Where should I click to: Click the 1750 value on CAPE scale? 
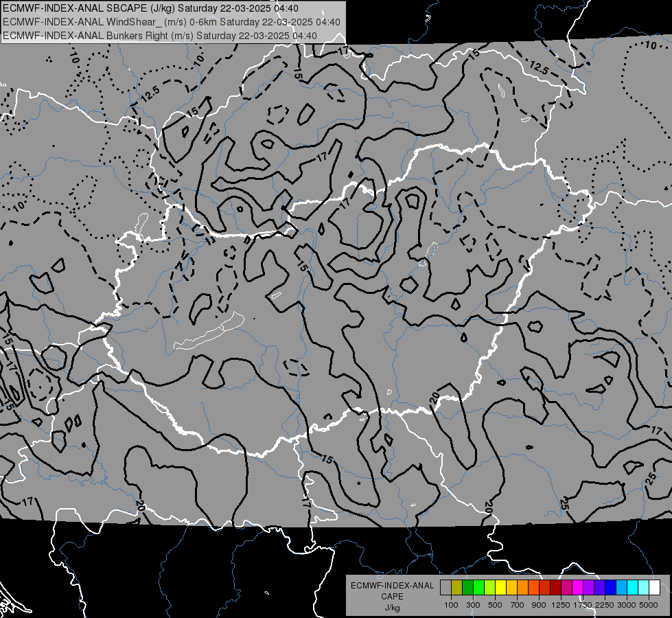[x=583, y=605]
